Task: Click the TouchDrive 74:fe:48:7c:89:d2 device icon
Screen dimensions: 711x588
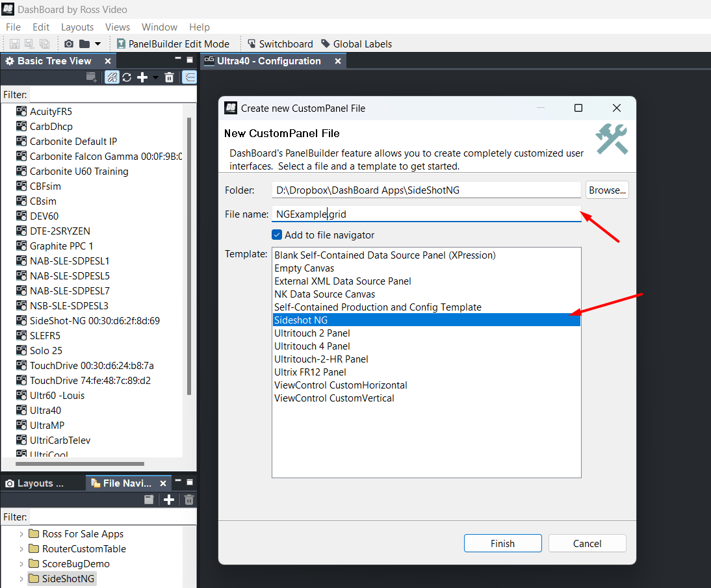Action: click(21, 380)
